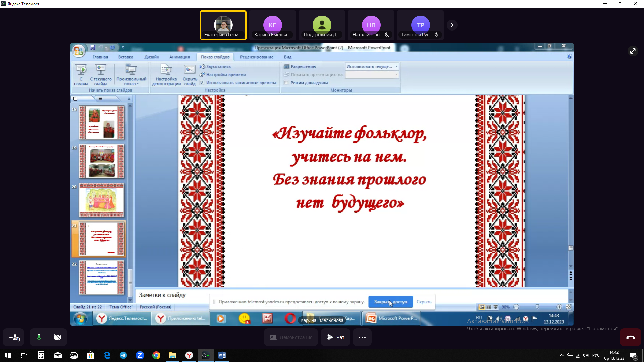Show next participants with the arrow chevron
644x362 pixels.
tap(452, 25)
